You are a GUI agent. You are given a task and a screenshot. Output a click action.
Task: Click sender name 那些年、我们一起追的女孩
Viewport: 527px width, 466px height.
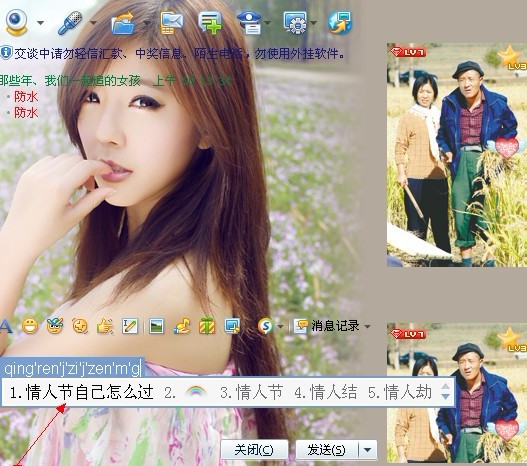(70, 81)
